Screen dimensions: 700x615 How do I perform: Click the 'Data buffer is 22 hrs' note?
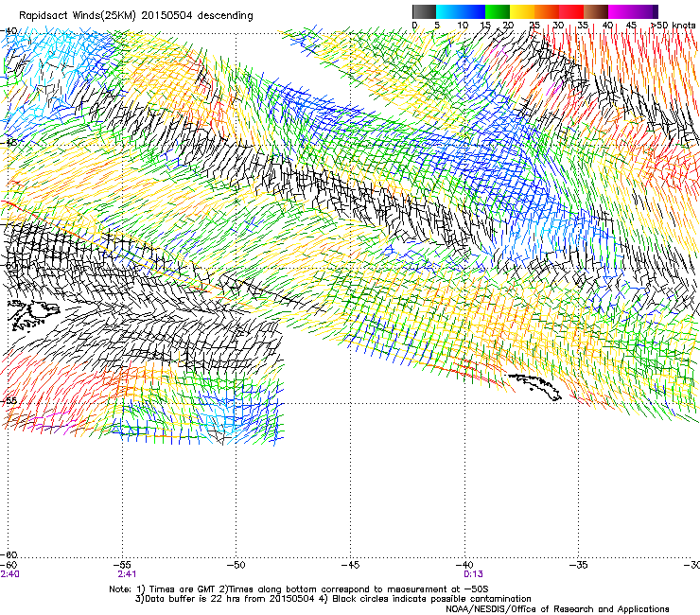point(225,599)
